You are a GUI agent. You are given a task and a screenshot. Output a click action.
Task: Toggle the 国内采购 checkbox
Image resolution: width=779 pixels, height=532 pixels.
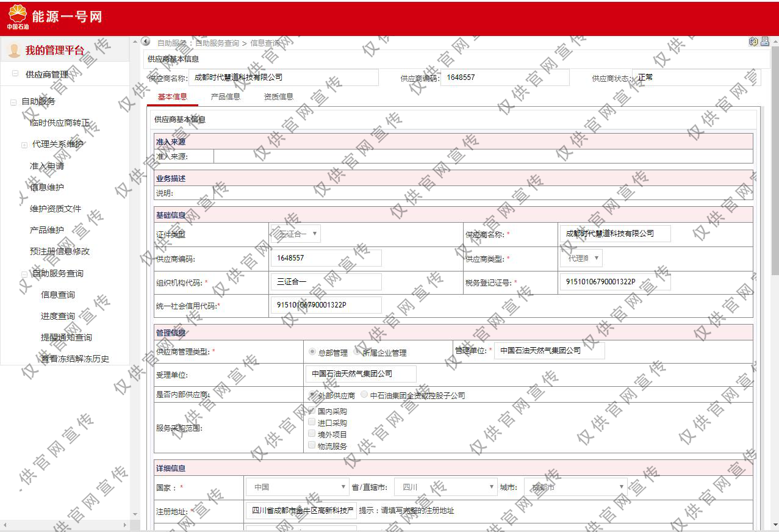click(312, 411)
